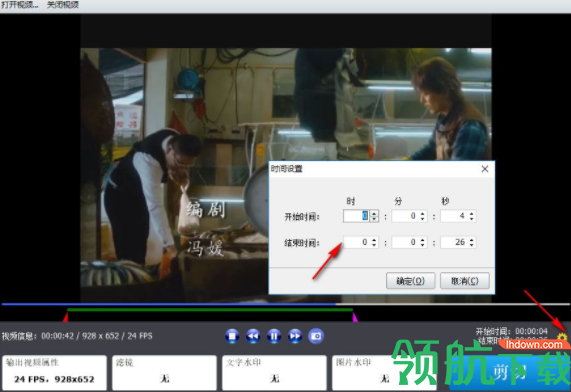Cancel with the 取消(C) button

point(465,281)
